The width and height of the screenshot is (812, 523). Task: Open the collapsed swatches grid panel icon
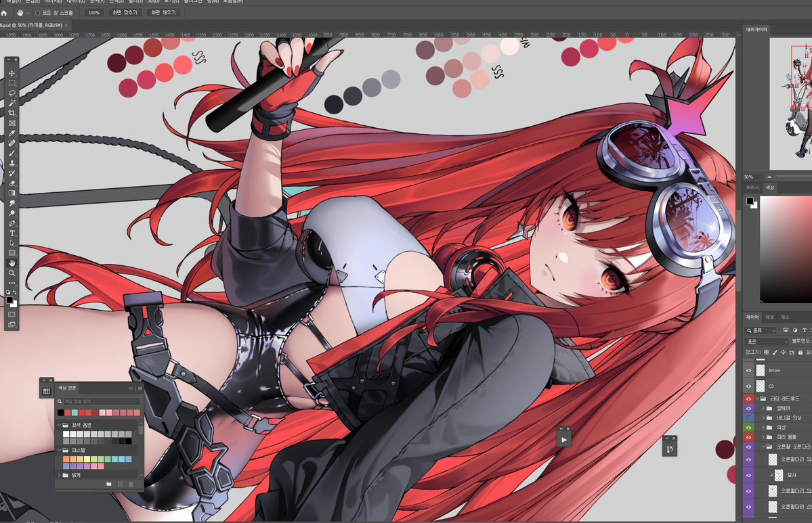47,392
